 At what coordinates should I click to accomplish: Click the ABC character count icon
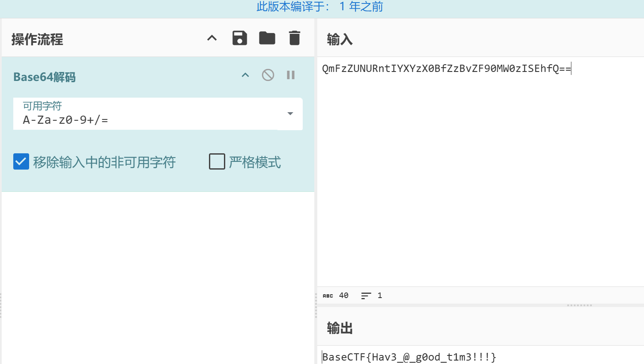[x=328, y=295]
